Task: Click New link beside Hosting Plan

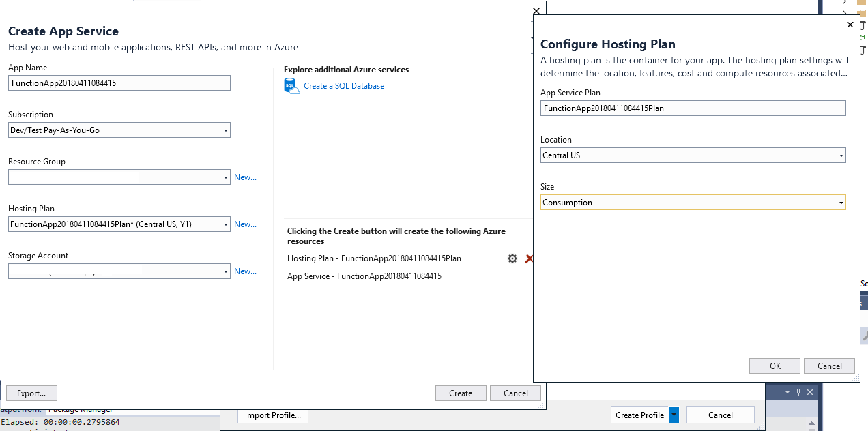Action: [x=245, y=224]
